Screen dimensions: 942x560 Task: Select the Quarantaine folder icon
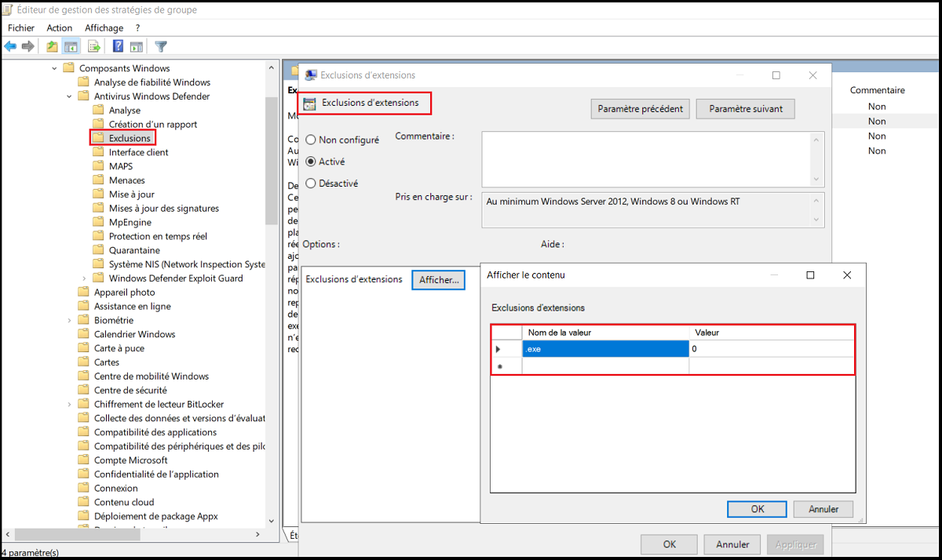tap(98, 250)
